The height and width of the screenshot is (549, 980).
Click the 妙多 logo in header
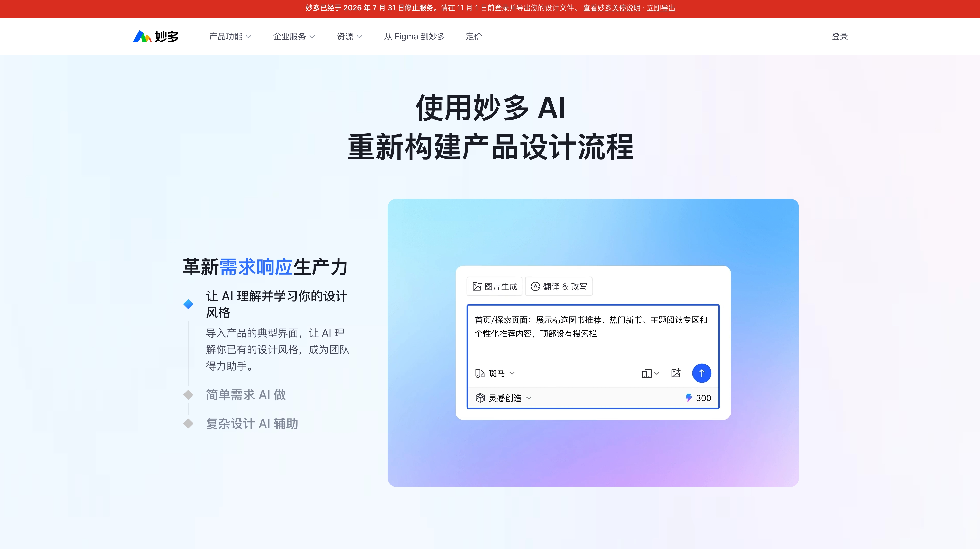pos(156,37)
